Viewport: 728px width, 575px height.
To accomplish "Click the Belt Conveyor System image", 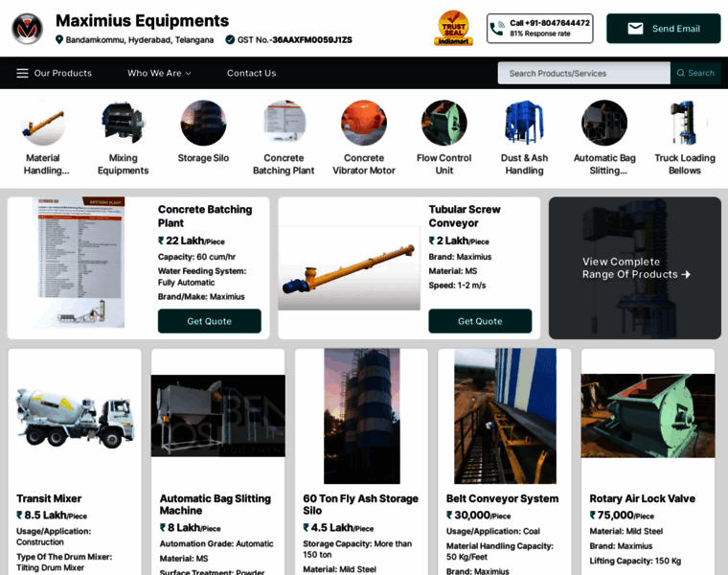I will 505,416.
